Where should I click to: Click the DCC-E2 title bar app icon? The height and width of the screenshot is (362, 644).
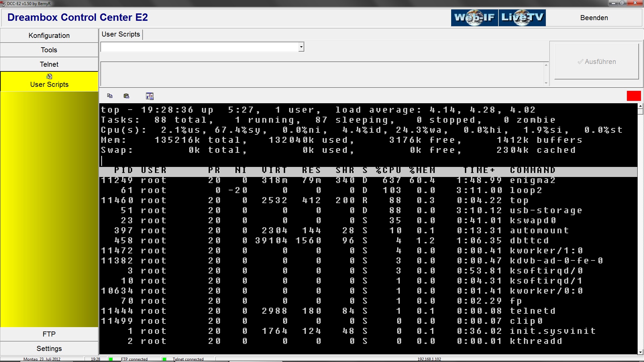click(x=3, y=3)
